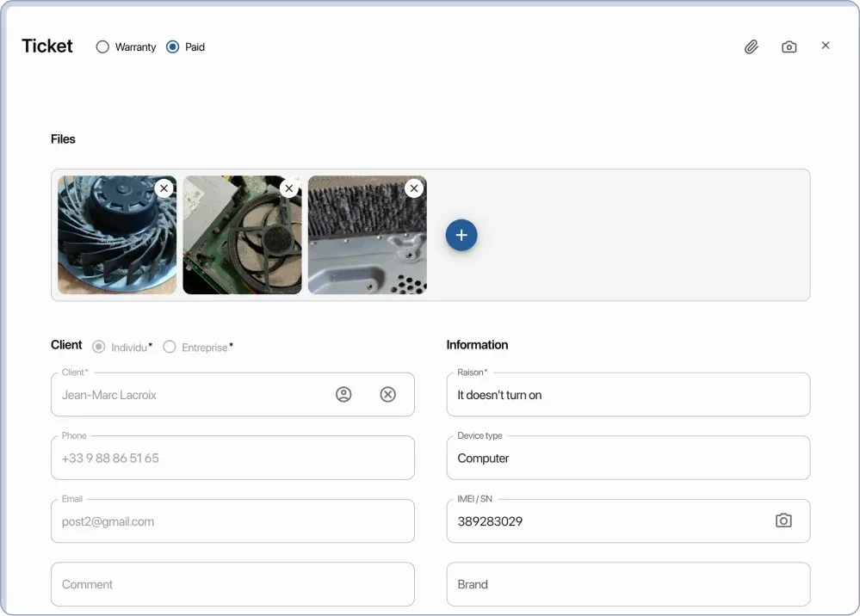Clear the selected client Jean-Marc Lacroix
The image size is (860, 616).
388,394
